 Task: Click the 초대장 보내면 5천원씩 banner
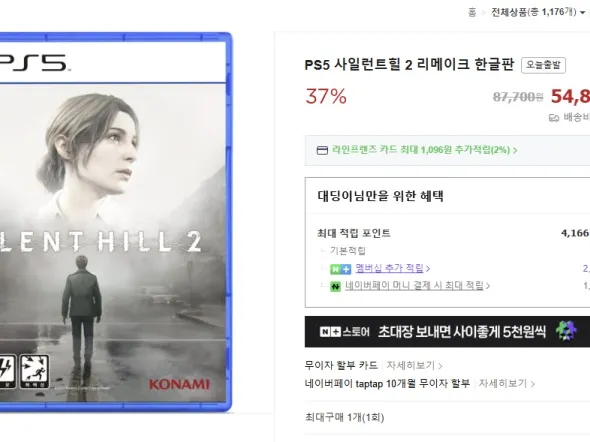coord(447,331)
